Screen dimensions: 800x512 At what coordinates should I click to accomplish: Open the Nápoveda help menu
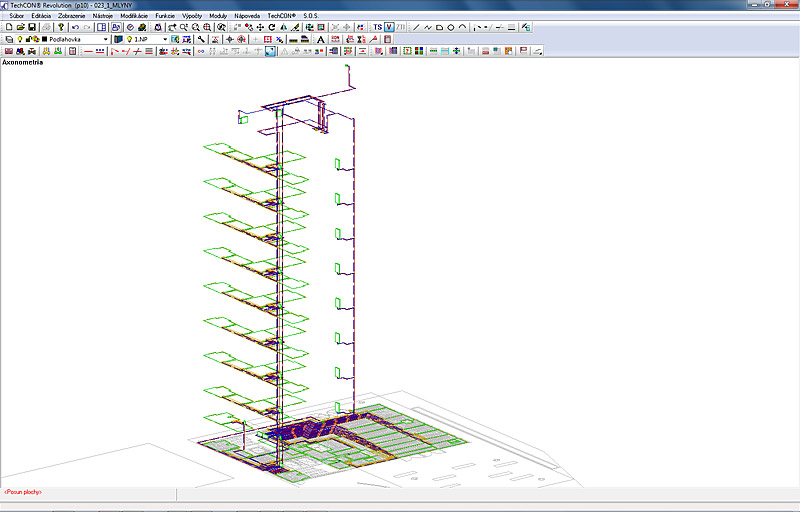coord(247,16)
